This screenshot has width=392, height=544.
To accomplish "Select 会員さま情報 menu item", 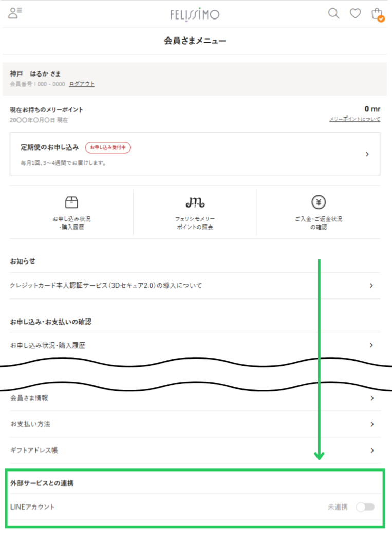I will tap(29, 398).
